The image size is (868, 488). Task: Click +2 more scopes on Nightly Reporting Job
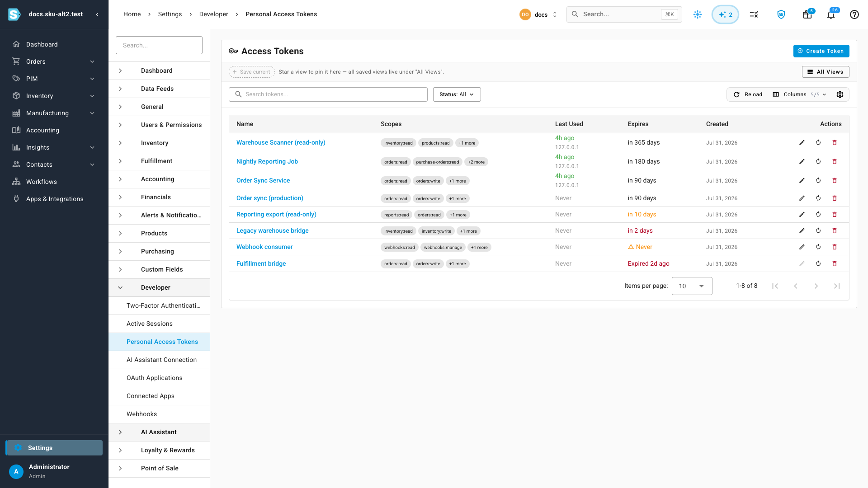point(476,162)
